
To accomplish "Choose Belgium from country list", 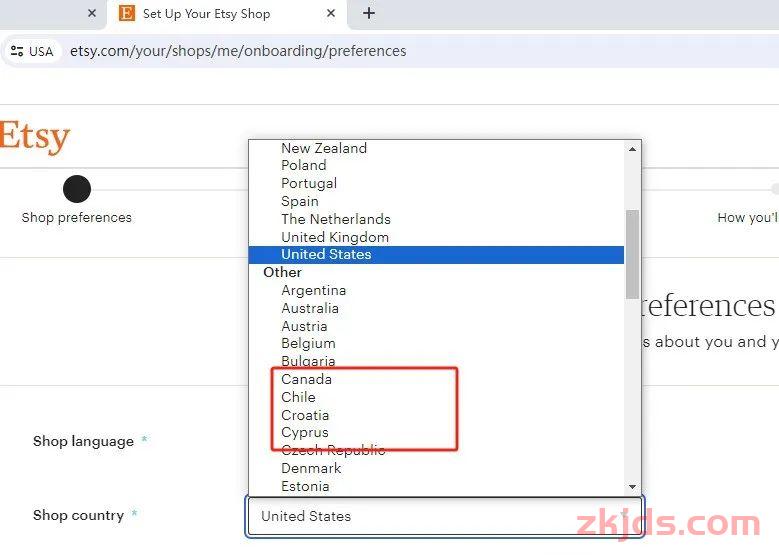I will pos(436,343).
